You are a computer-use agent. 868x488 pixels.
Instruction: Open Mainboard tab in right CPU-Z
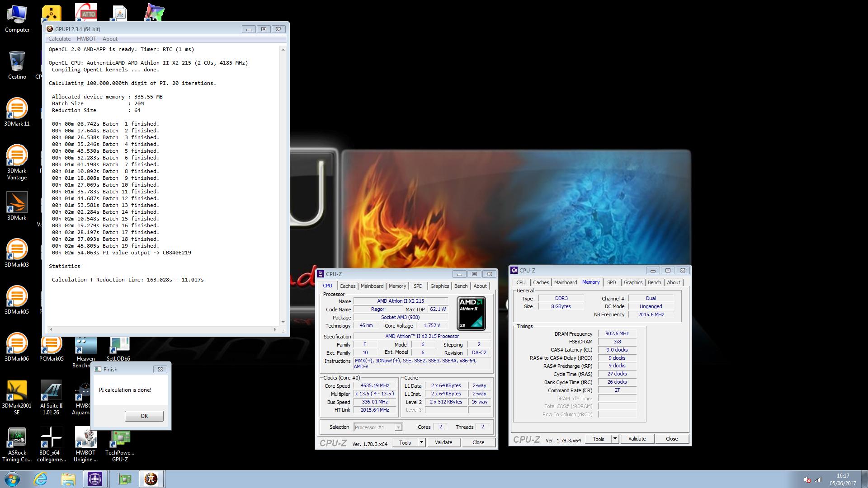click(x=566, y=282)
